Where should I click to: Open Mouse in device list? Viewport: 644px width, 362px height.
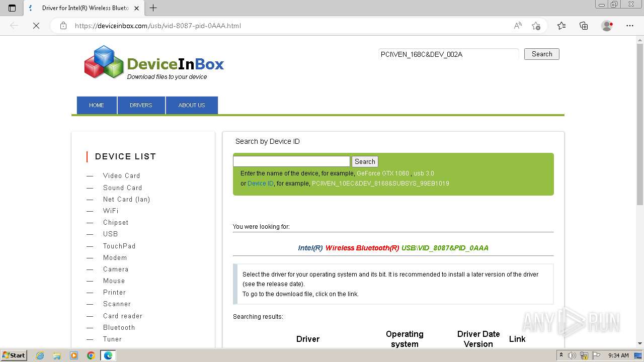(x=114, y=281)
